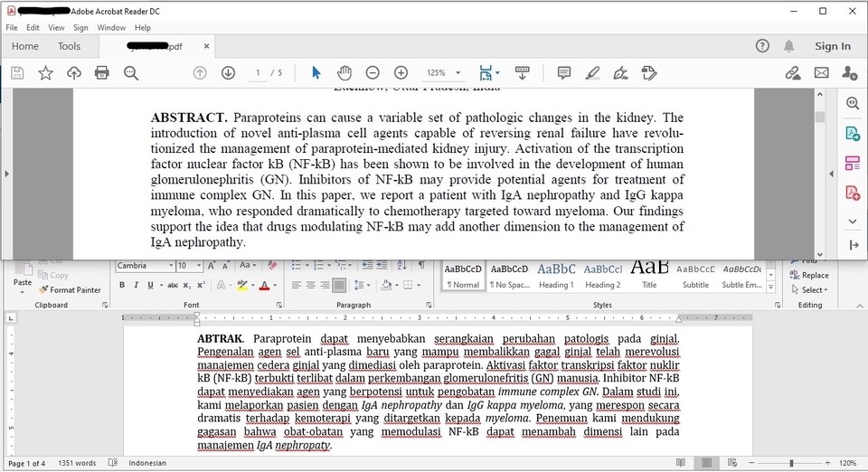
Task: Apply the Heading 1 style
Action: tap(556, 276)
